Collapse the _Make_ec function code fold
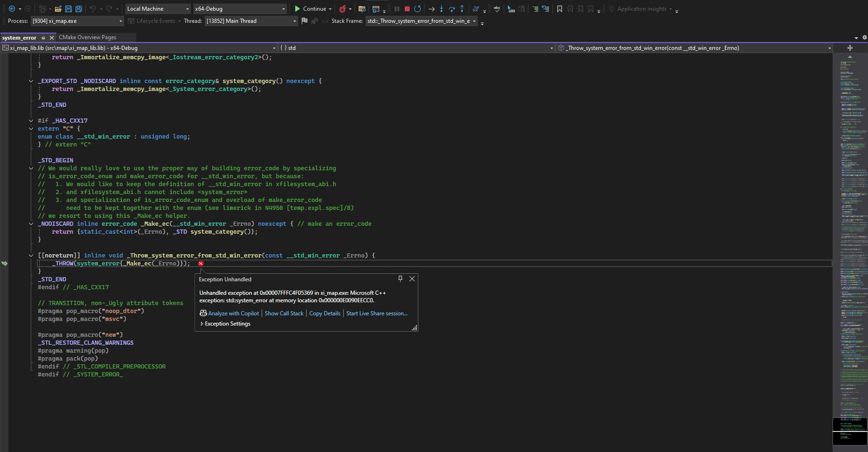Screen dimensions: 868x452 coord(31,224)
